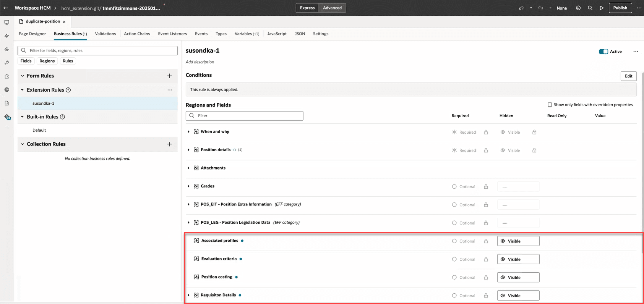The height and width of the screenshot is (304, 644).
Task: Open the globe icon in the left navigator
Action: click(x=6, y=90)
